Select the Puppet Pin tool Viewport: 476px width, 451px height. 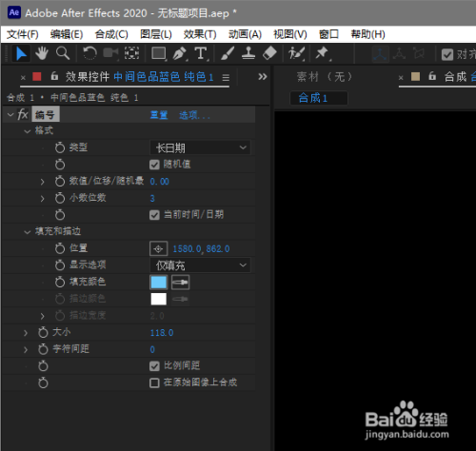pos(323,53)
